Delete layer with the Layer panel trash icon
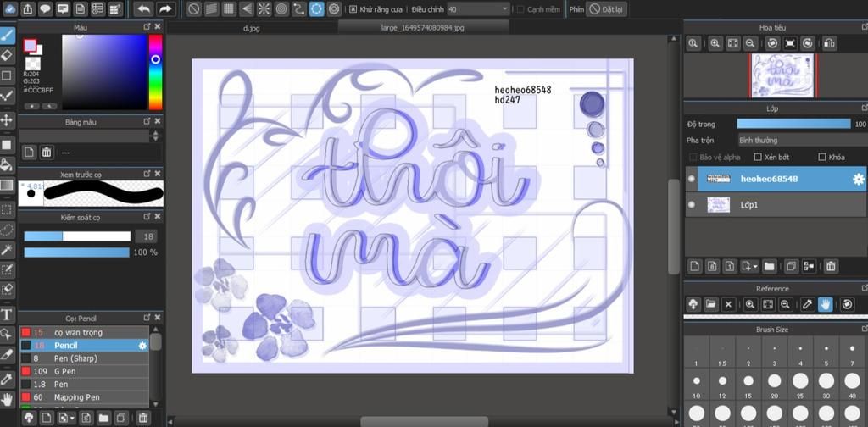 click(831, 266)
